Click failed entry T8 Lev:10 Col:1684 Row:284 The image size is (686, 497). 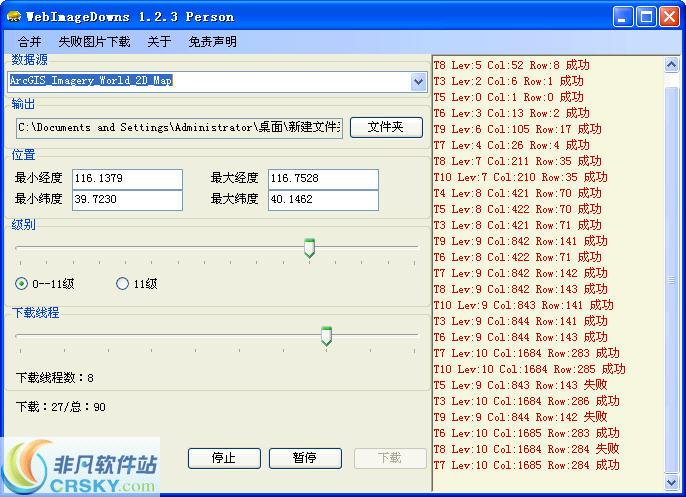[527, 449]
